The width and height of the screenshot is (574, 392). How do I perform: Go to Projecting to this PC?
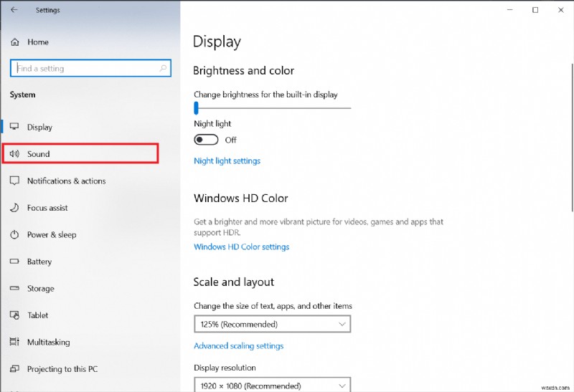click(63, 369)
